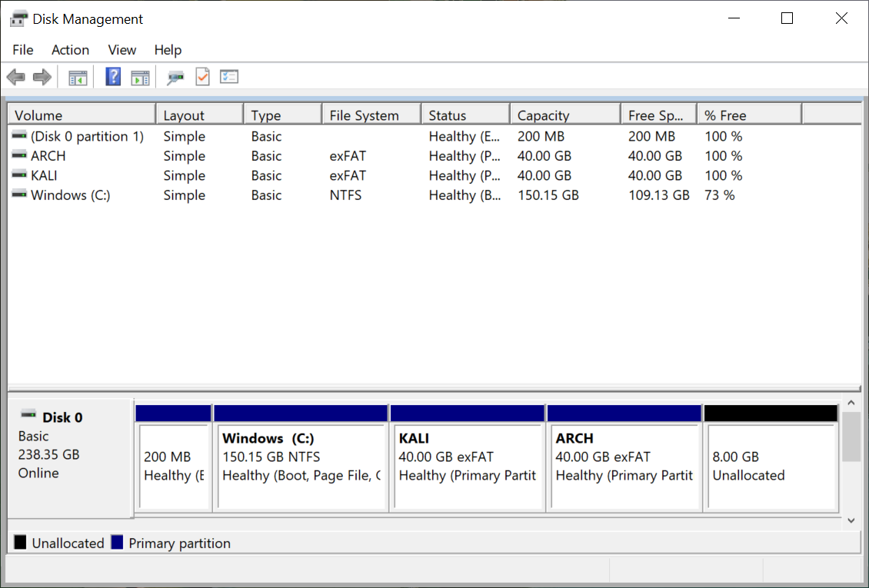Click the scroll up arrow in disk pane
Viewport: 869px width, 588px height.
[851, 403]
